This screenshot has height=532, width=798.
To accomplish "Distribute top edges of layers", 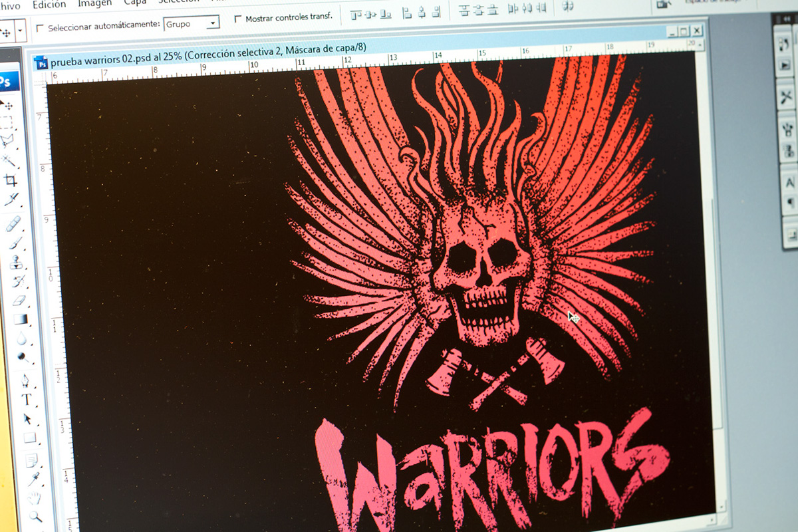I will (464, 10).
